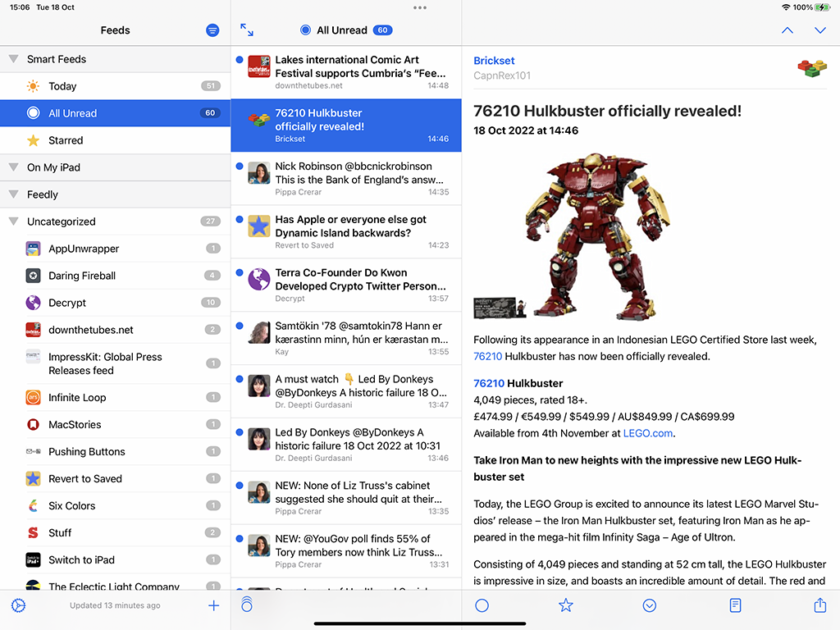
Task: Click the Brickset feed name link
Action: [494, 61]
